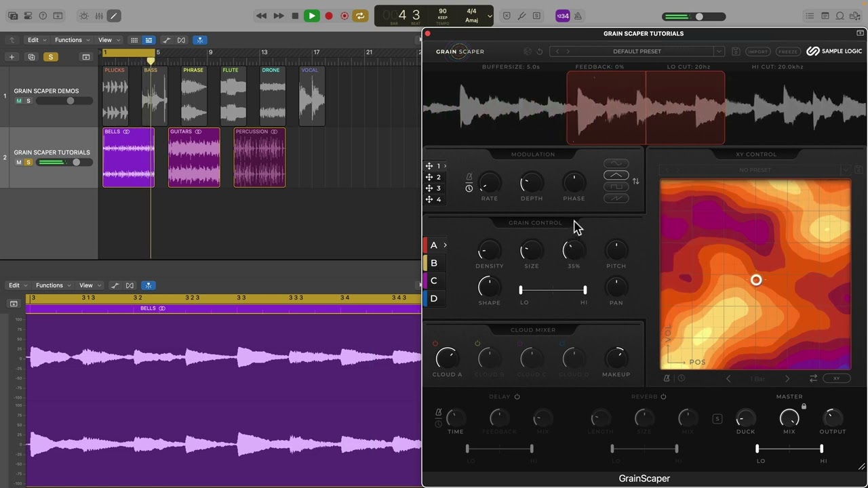The image size is (868, 488).
Task: Stop playback with the transport Stop button
Action: 295,16
